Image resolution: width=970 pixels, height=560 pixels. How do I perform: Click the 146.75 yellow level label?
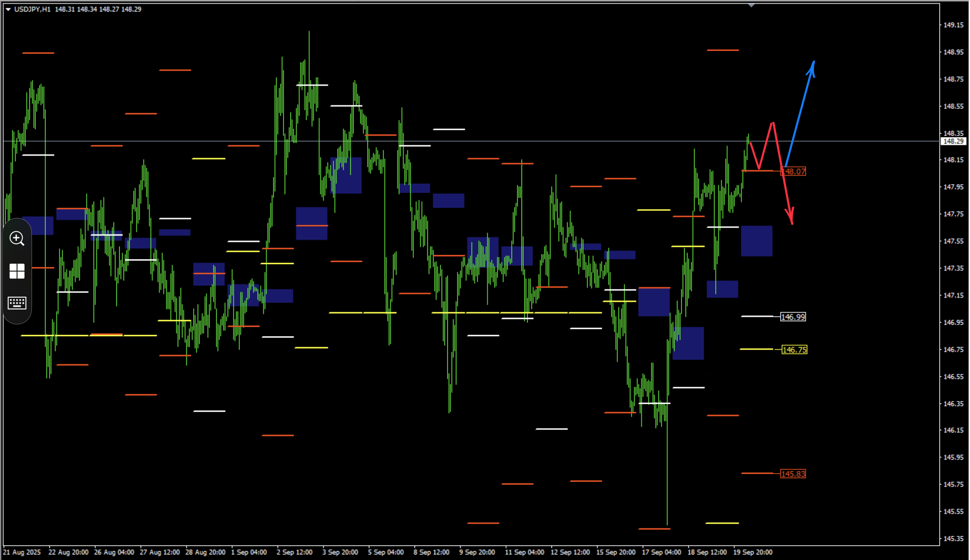pos(795,350)
